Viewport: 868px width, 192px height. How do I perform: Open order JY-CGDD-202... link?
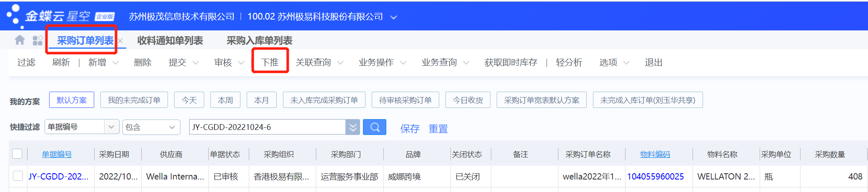[58, 176]
